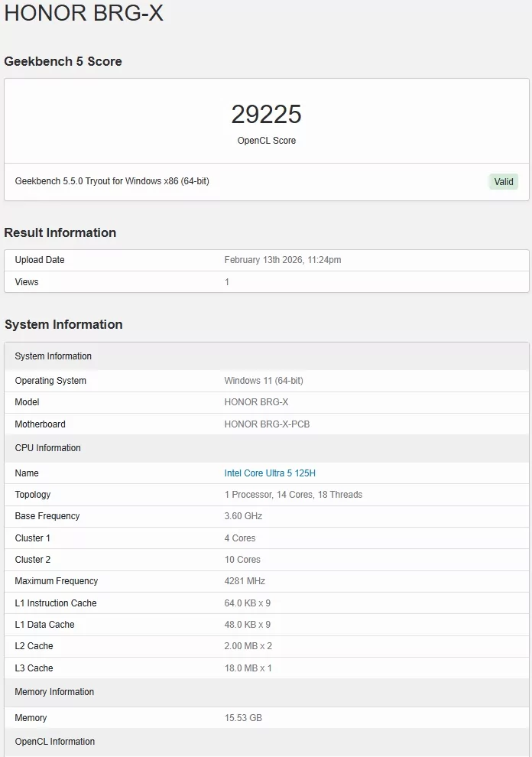Click the Memory Information subheader row
Image resolution: width=532 pixels, height=757 pixels.
54,692
